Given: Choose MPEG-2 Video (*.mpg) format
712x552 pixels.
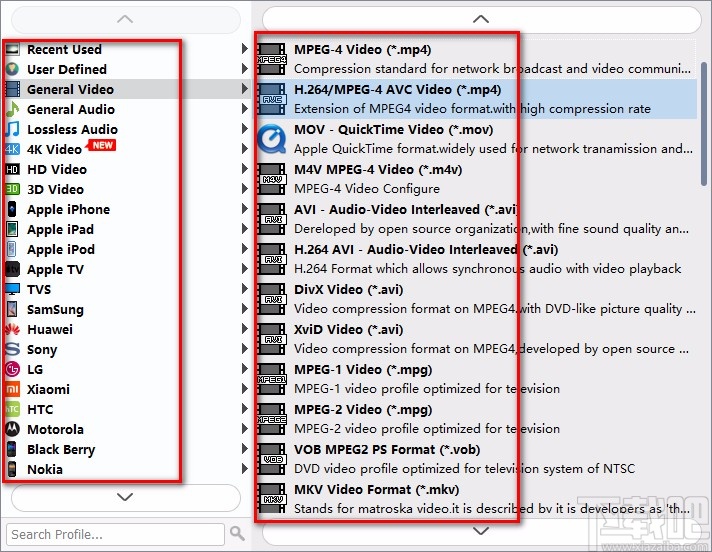Looking at the screenshot, I should point(476,419).
